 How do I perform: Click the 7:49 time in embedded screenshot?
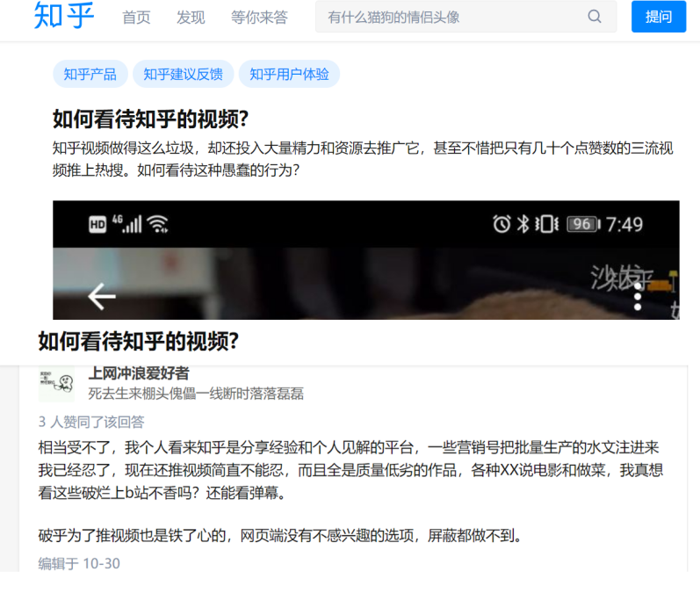624,224
